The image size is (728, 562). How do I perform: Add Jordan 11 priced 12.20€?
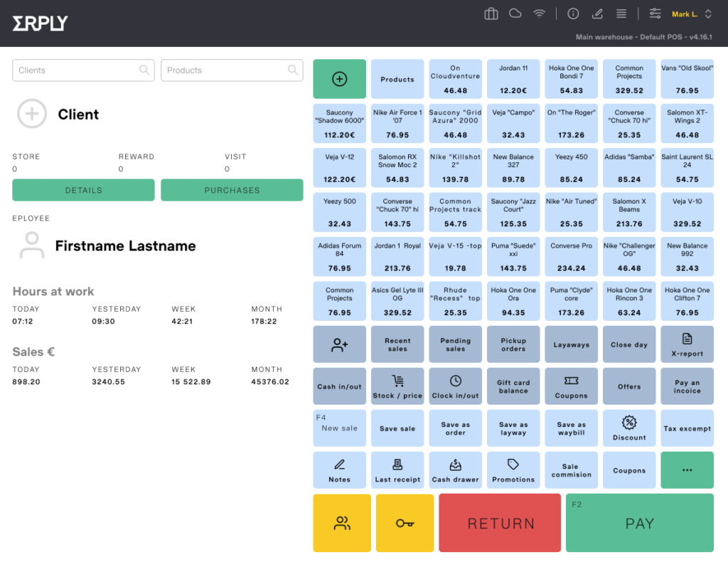(x=513, y=79)
